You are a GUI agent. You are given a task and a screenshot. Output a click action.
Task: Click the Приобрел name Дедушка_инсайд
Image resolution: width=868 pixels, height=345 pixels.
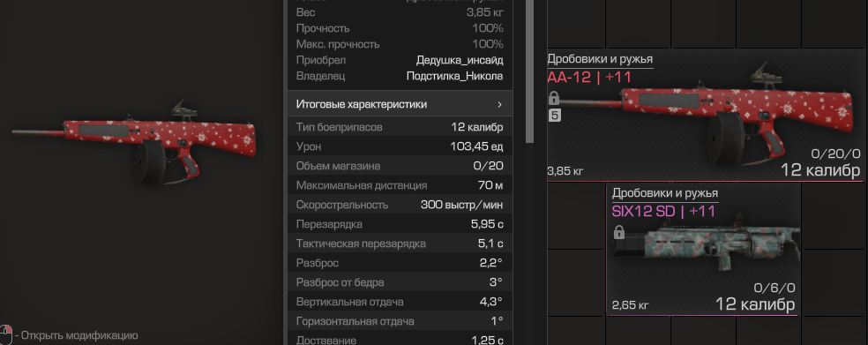tap(460, 60)
